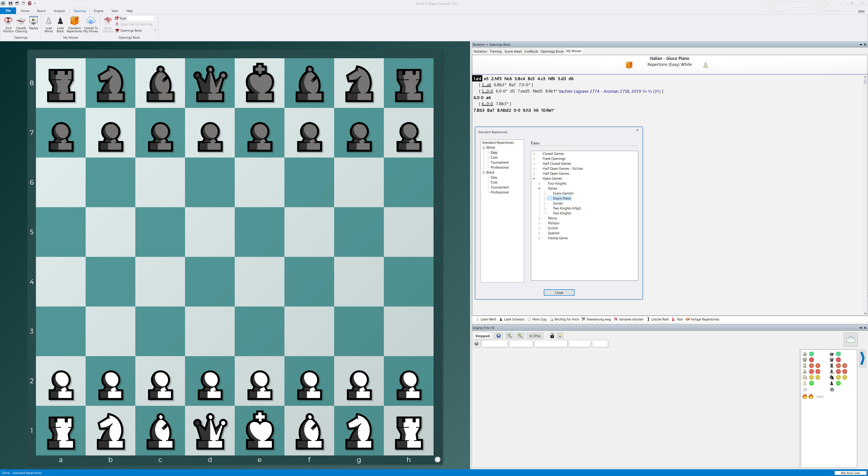Click the 8 CPUs button
The width and height of the screenshot is (868, 476).
[x=535, y=336]
